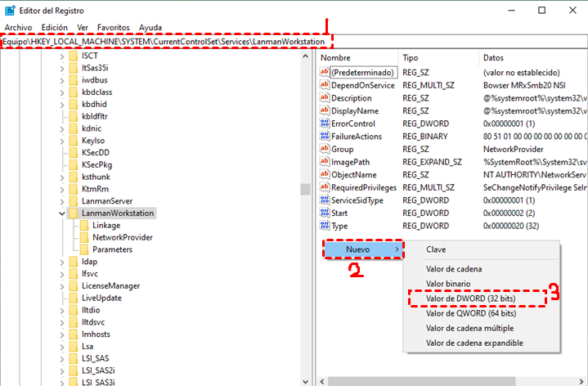Expand the kbdclass tree node
Viewport: 588px width, 386px height.
pos(62,92)
